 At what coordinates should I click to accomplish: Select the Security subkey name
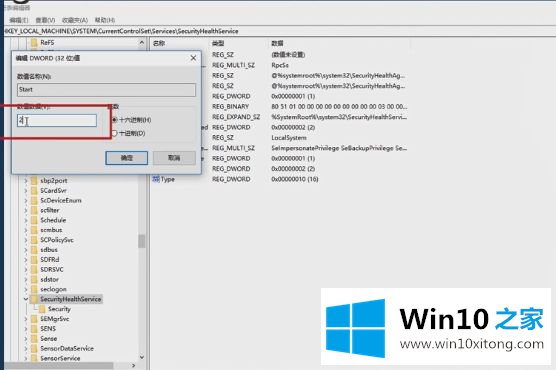pyautogui.click(x=59, y=309)
